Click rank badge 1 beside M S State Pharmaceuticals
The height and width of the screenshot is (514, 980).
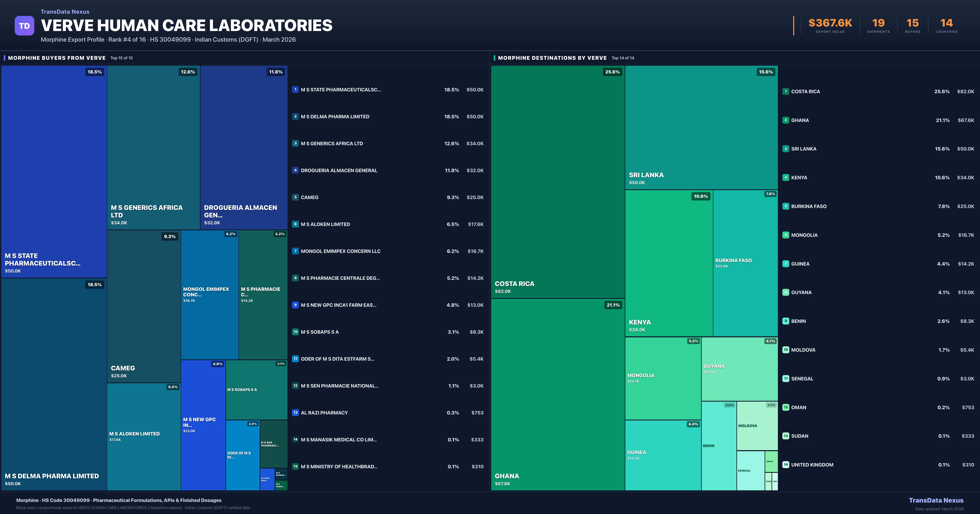tap(295, 90)
